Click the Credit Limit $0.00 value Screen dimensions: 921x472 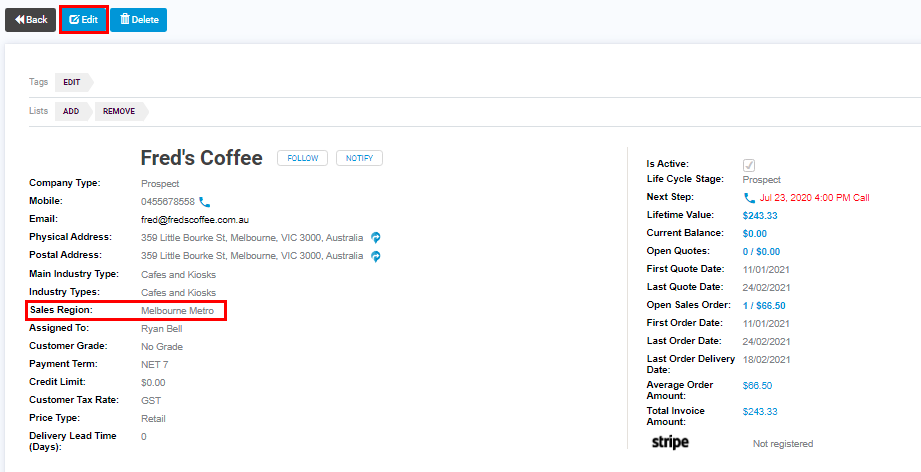point(153,383)
